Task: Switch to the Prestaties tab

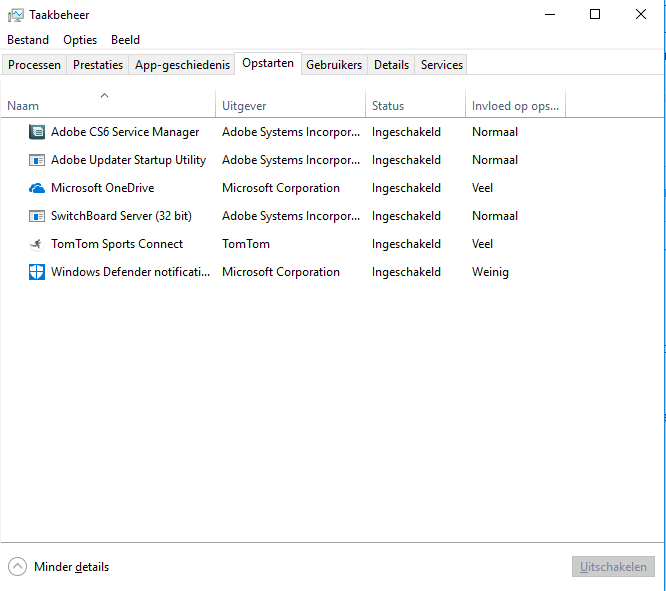Action: [98, 65]
